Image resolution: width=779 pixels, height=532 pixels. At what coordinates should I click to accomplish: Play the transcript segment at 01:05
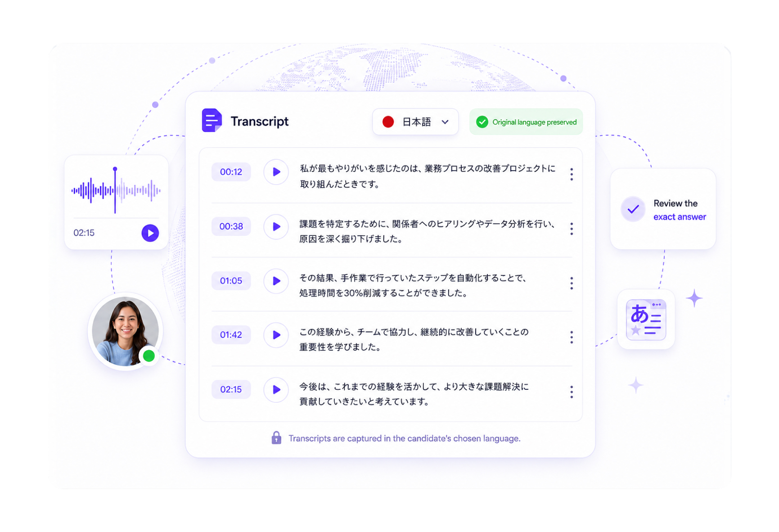pyautogui.click(x=276, y=281)
